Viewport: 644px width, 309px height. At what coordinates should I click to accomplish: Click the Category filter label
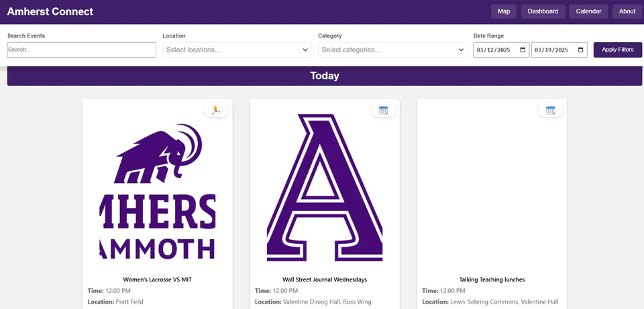click(x=330, y=36)
